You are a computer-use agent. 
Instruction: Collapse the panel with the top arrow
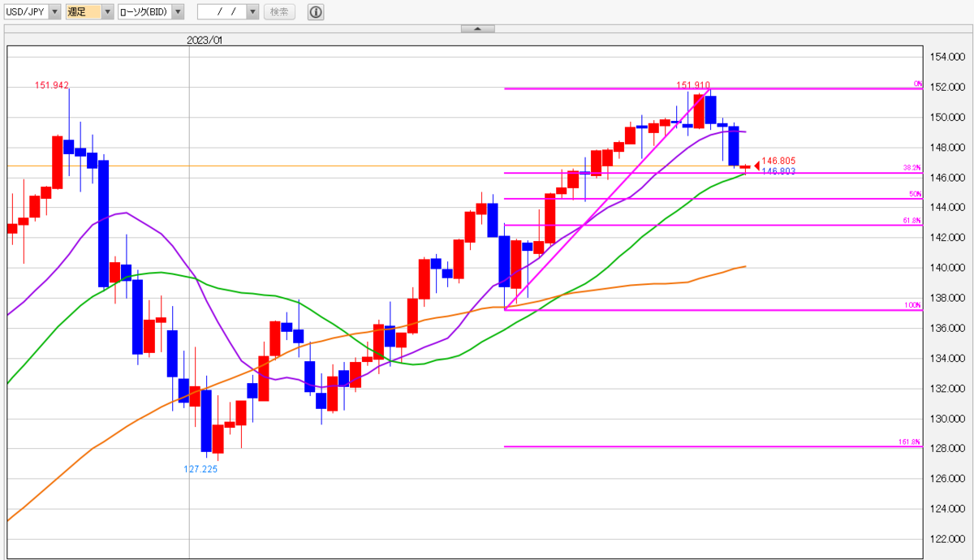477,28
